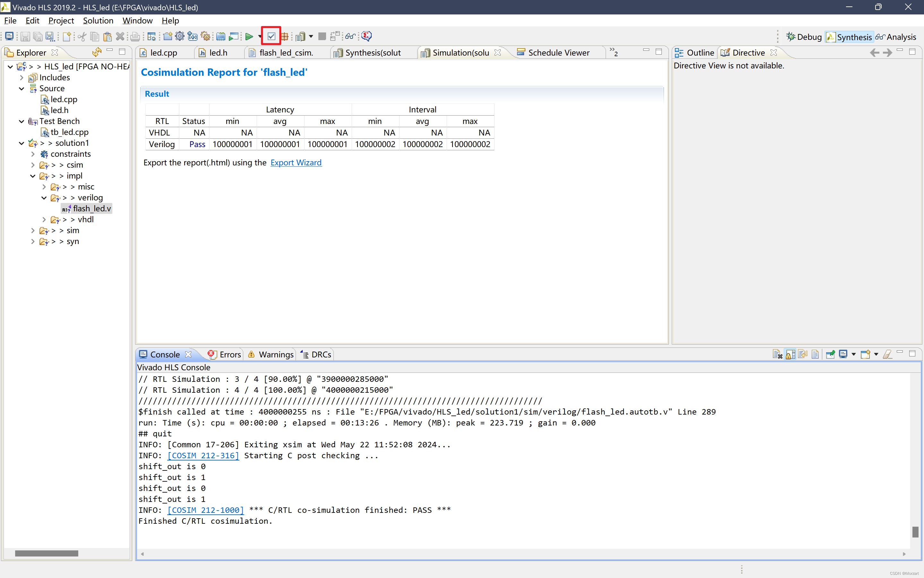Click the Open Console icon with plus

pyautogui.click(x=865, y=355)
